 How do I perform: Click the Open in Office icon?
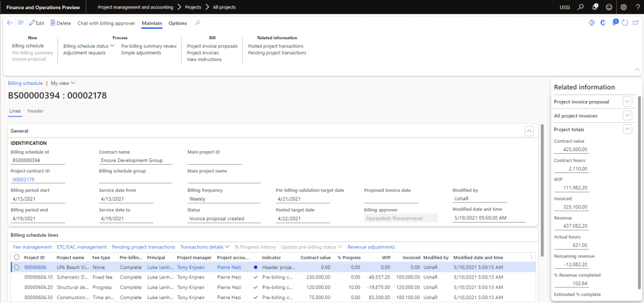point(603,23)
